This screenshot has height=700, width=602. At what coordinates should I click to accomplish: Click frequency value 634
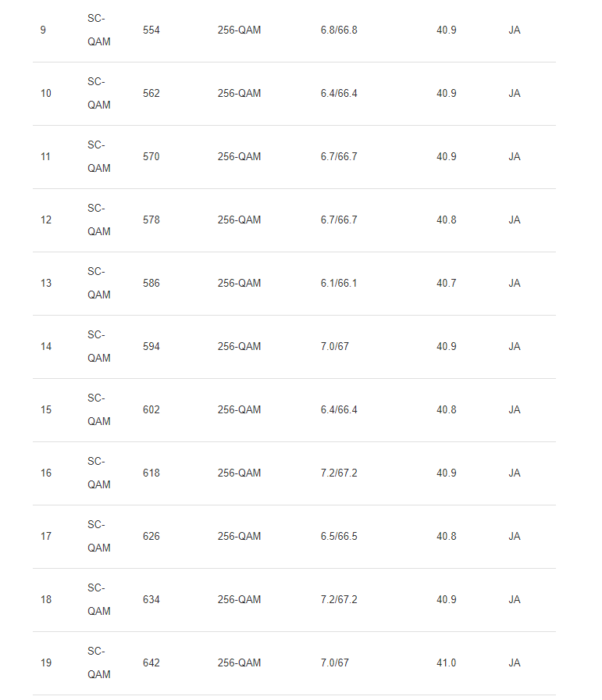[x=151, y=599]
